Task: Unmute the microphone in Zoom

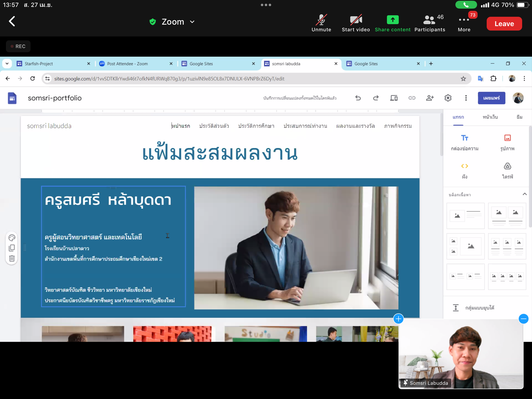Action: [321, 23]
